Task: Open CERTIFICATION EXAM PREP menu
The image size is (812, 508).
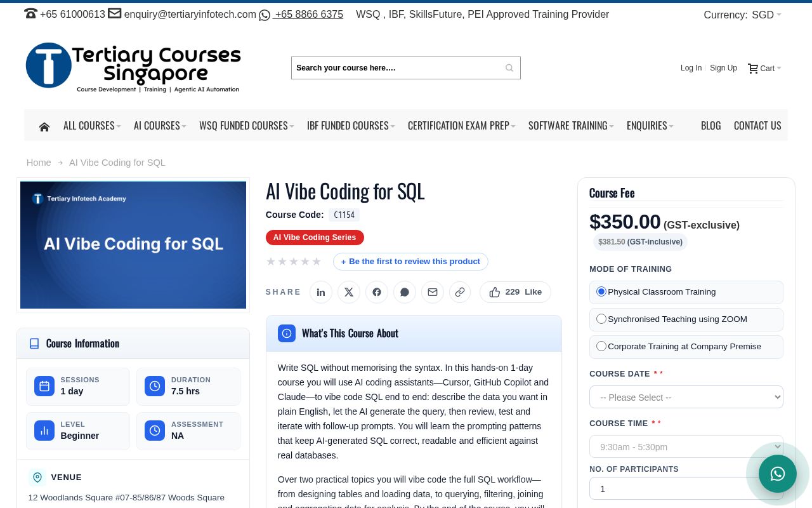Action: 462,126
